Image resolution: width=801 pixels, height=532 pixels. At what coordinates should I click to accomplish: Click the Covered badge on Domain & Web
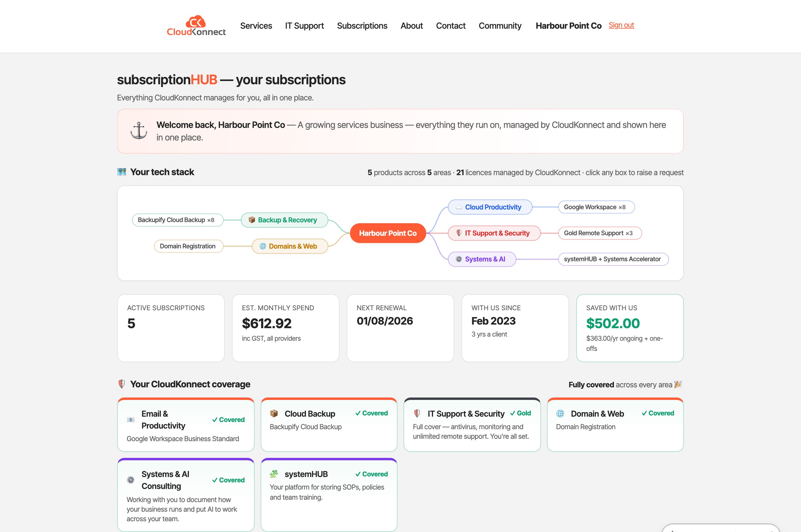point(658,413)
